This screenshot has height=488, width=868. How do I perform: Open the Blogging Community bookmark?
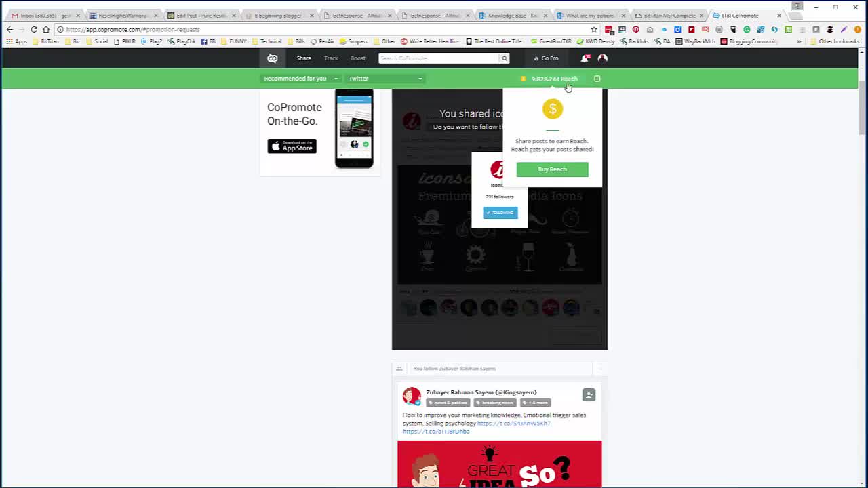point(749,41)
